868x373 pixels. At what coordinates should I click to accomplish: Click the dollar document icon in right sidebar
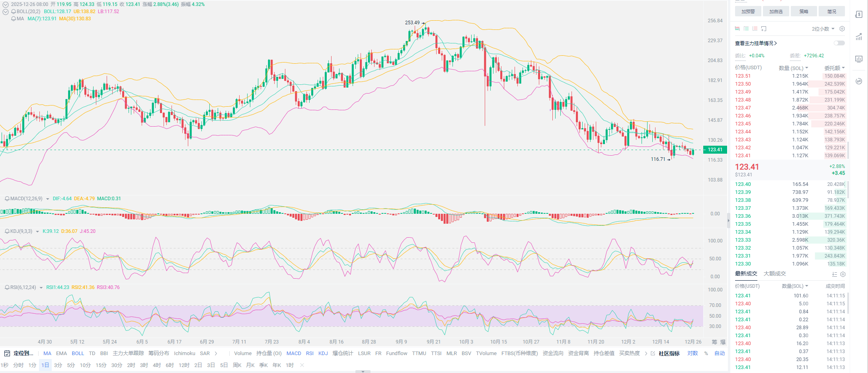pyautogui.click(x=858, y=15)
